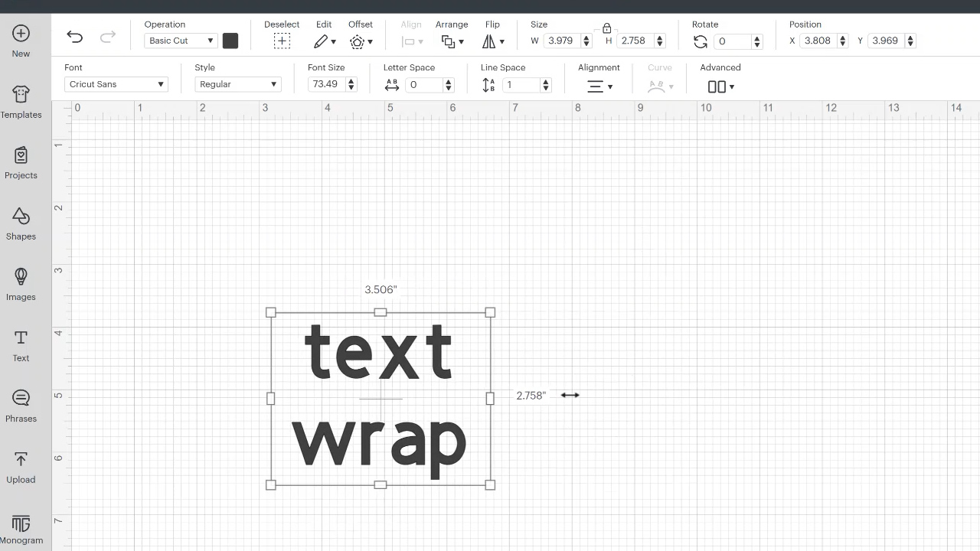
Task: Click the bottom-right selection handle
Action: (x=490, y=484)
